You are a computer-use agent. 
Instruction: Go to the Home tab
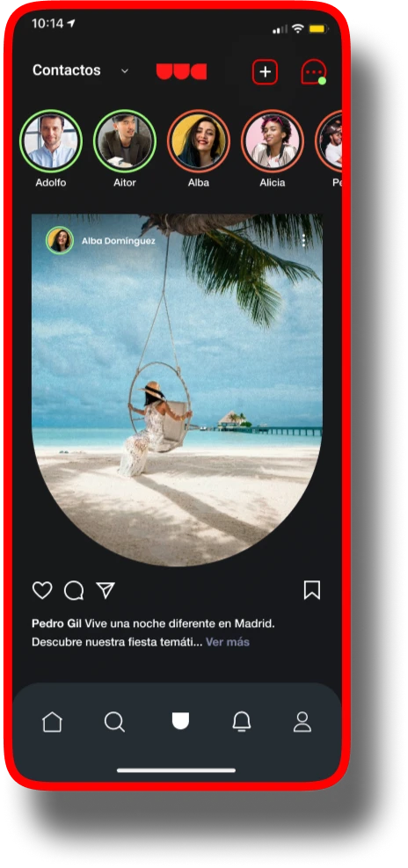pos(52,722)
